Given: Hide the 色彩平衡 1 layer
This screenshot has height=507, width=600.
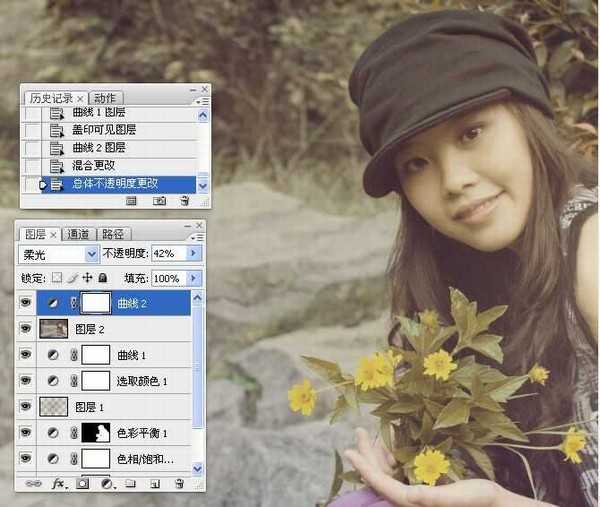Looking at the screenshot, I should 26,433.
